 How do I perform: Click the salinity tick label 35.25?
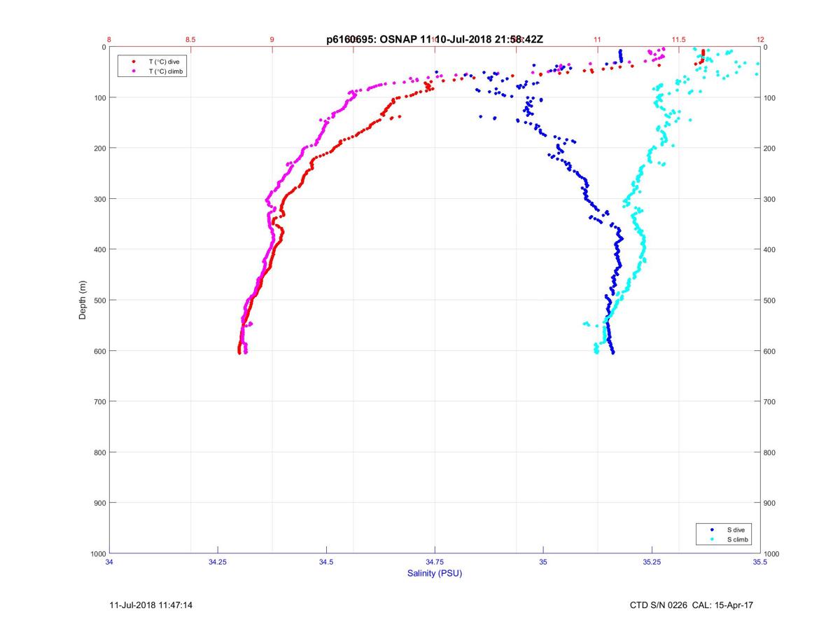coord(652,562)
